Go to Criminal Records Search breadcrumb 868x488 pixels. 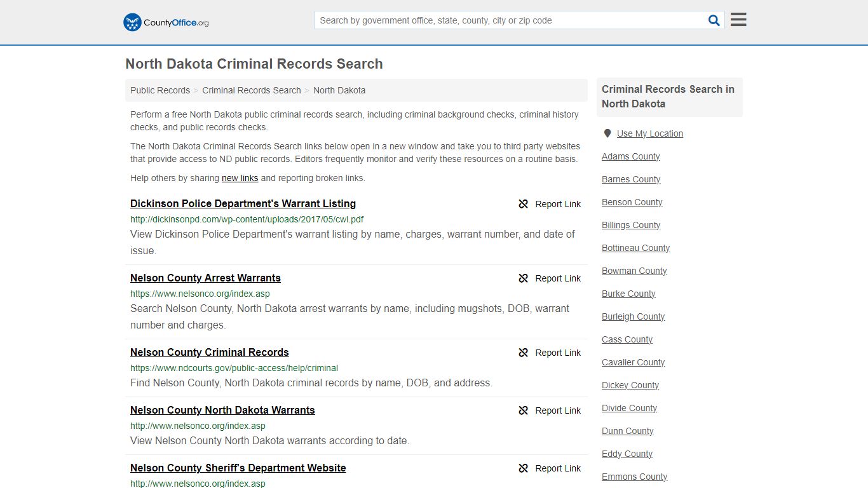pos(252,90)
